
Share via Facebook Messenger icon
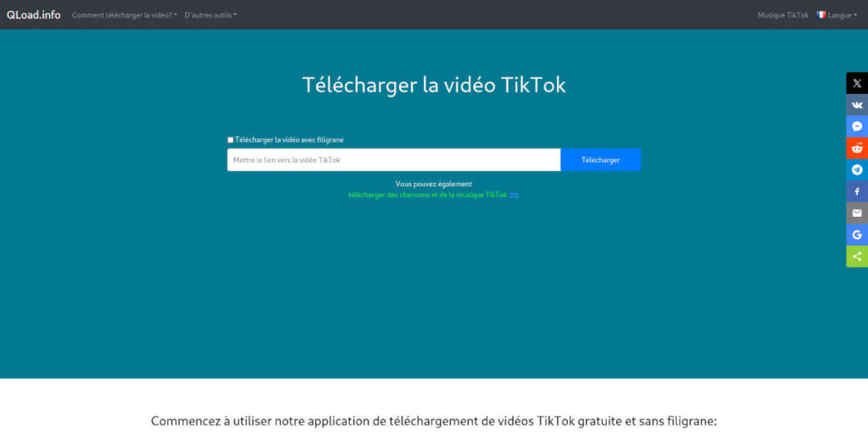857,127
